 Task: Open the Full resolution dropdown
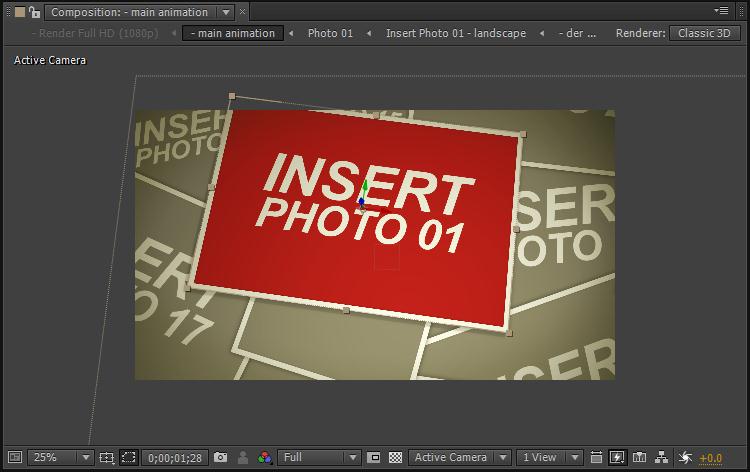[x=320, y=457]
